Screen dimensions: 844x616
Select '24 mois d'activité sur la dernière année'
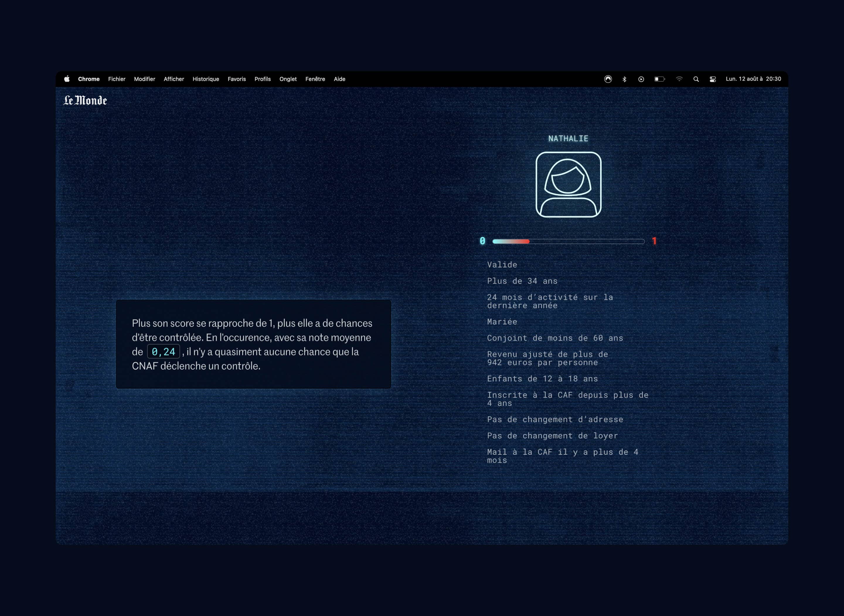pos(550,301)
